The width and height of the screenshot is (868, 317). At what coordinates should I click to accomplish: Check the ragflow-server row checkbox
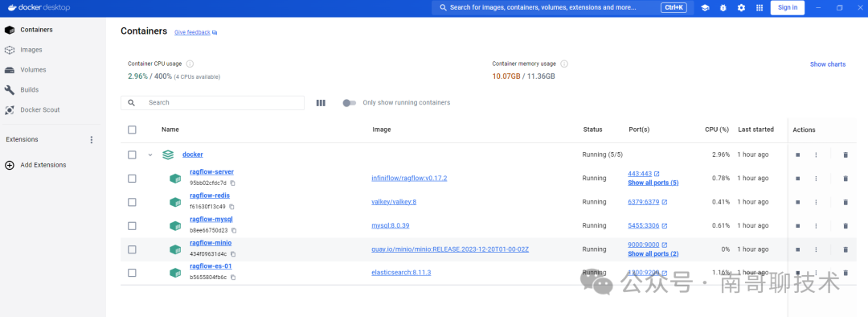pos(132,179)
